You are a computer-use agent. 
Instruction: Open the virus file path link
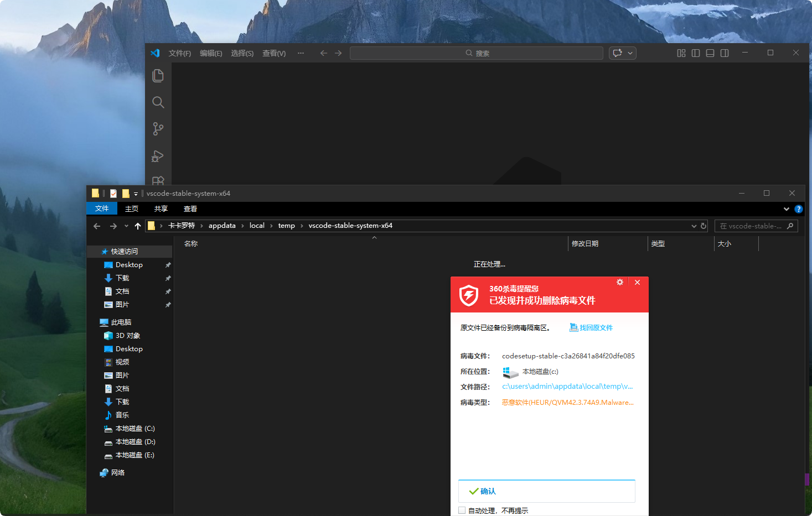point(567,387)
